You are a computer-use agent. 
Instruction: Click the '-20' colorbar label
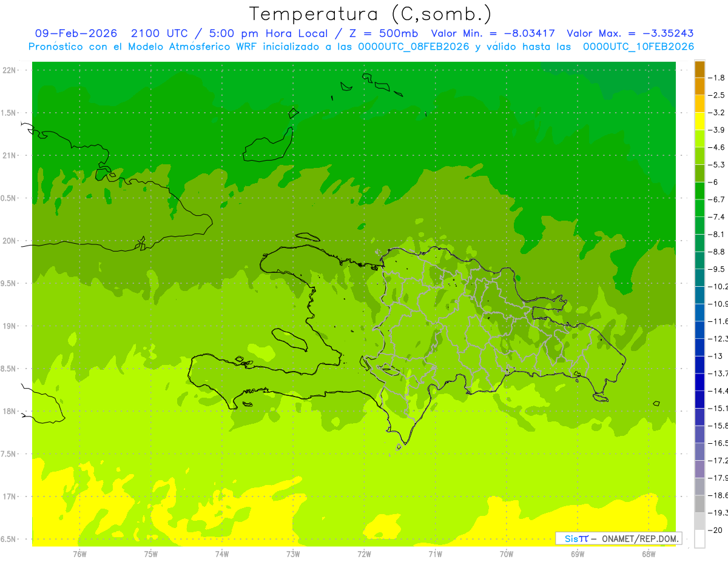pyautogui.click(x=715, y=530)
